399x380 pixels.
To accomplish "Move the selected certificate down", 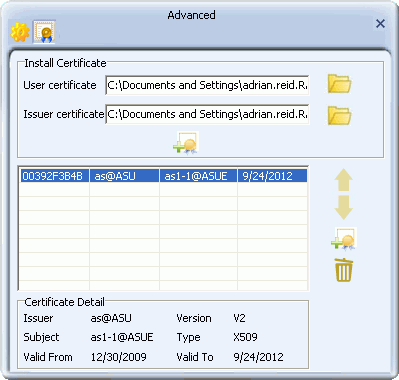I will [x=343, y=207].
